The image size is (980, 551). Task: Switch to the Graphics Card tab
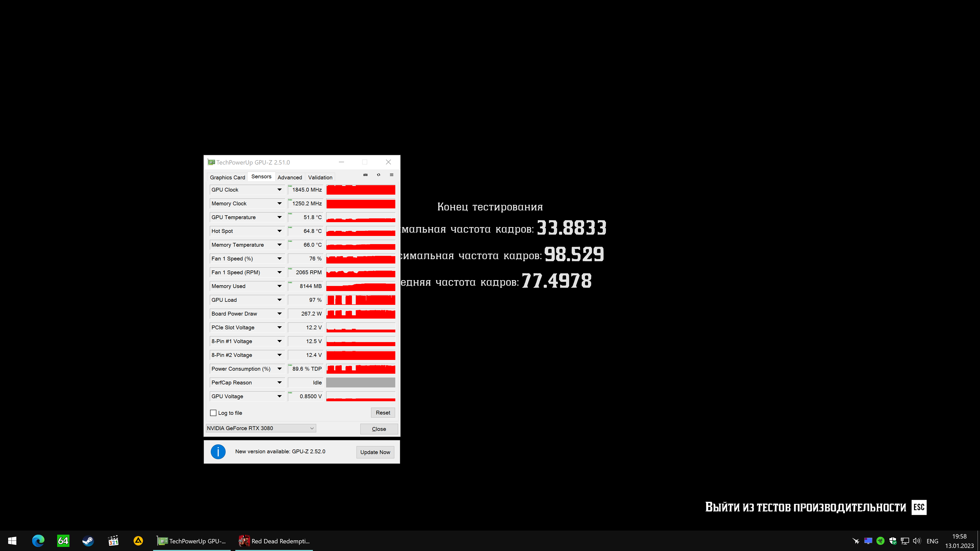click(x=227, y=178)
